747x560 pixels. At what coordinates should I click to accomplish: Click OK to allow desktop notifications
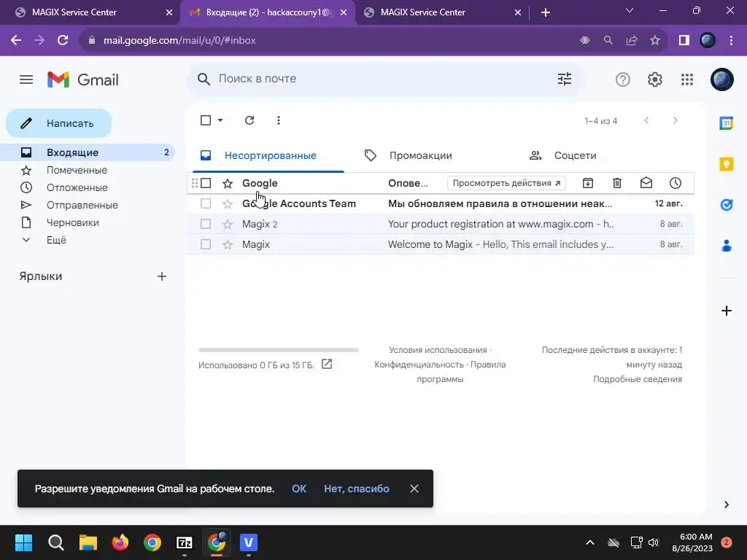299,489
